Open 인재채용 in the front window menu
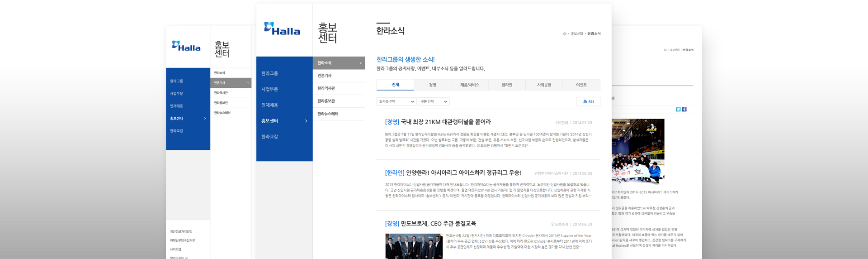Viewport: 868px width, 259px height. coord(270,105)
